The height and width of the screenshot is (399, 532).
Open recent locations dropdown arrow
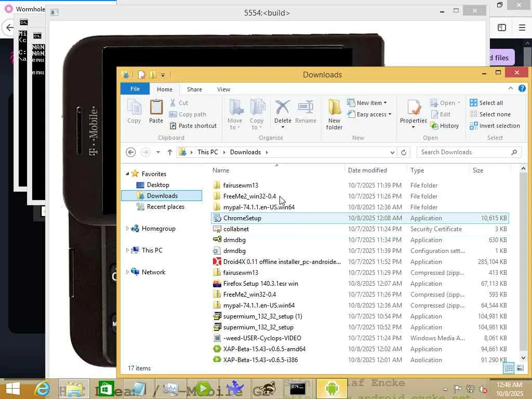(158, 152)
